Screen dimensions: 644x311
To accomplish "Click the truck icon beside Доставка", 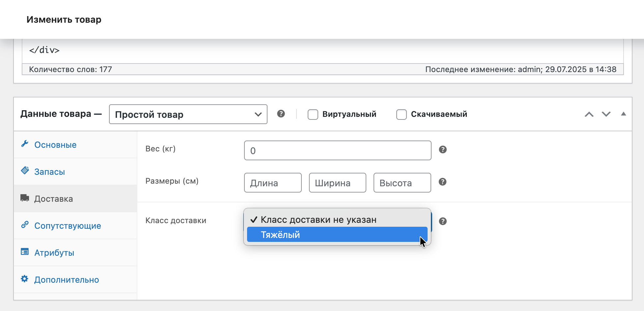I will (x=25, y=198).
